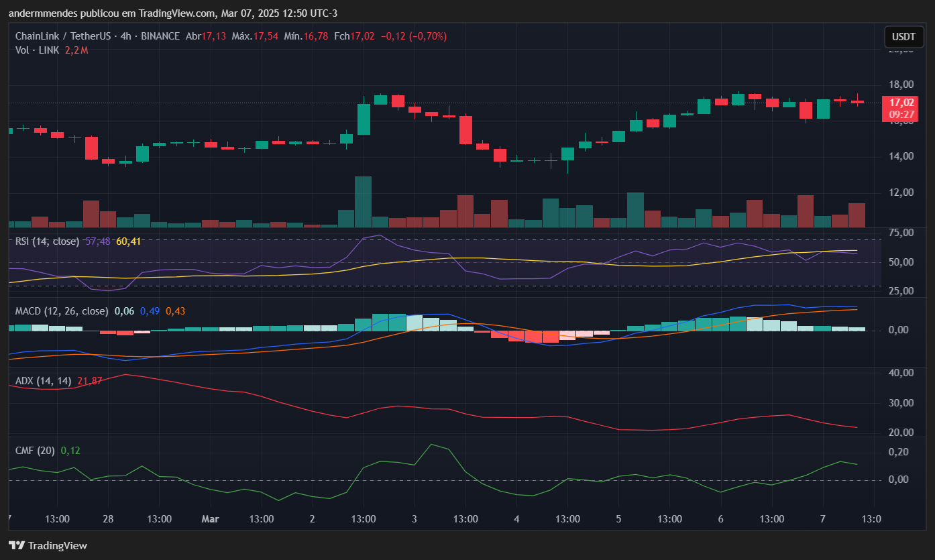Click the 4 date label on time axis

(x=516, y=519)
